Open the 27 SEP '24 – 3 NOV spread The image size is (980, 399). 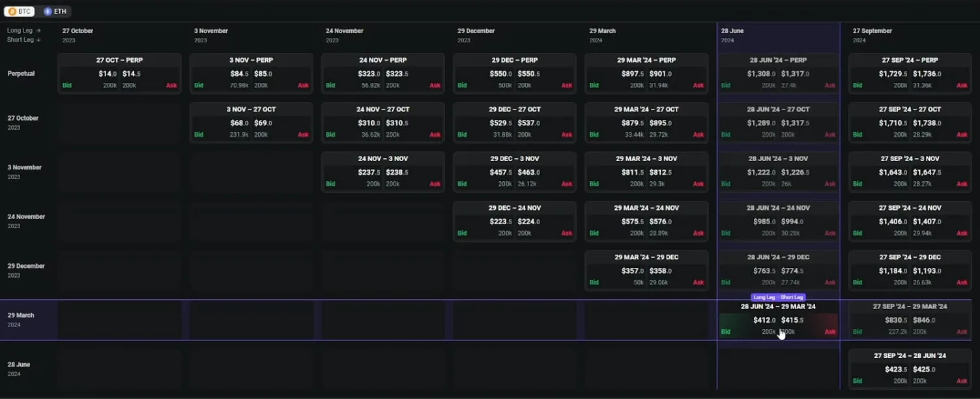(x=910, y=172)
